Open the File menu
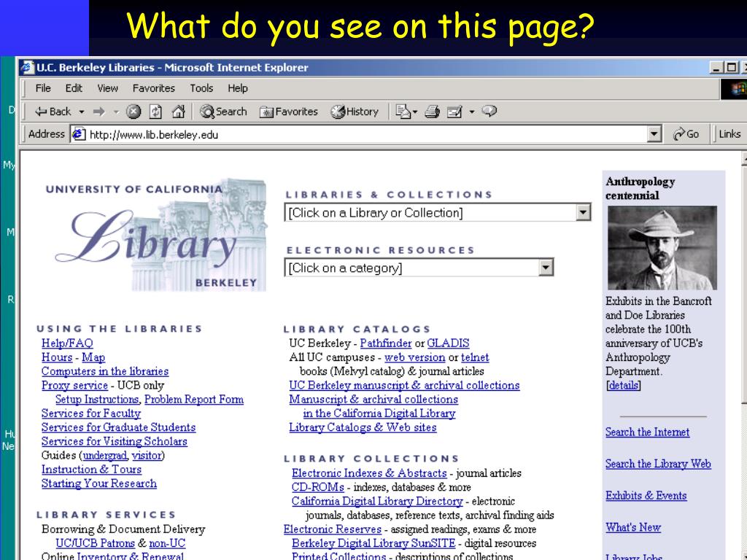747x560 pixels. coord(43,88)
